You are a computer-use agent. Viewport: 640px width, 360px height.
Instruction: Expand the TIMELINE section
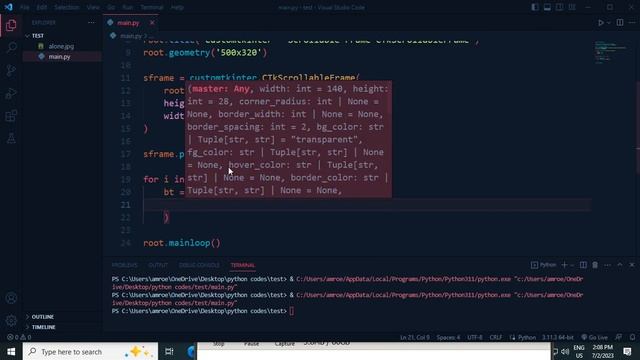62,327
